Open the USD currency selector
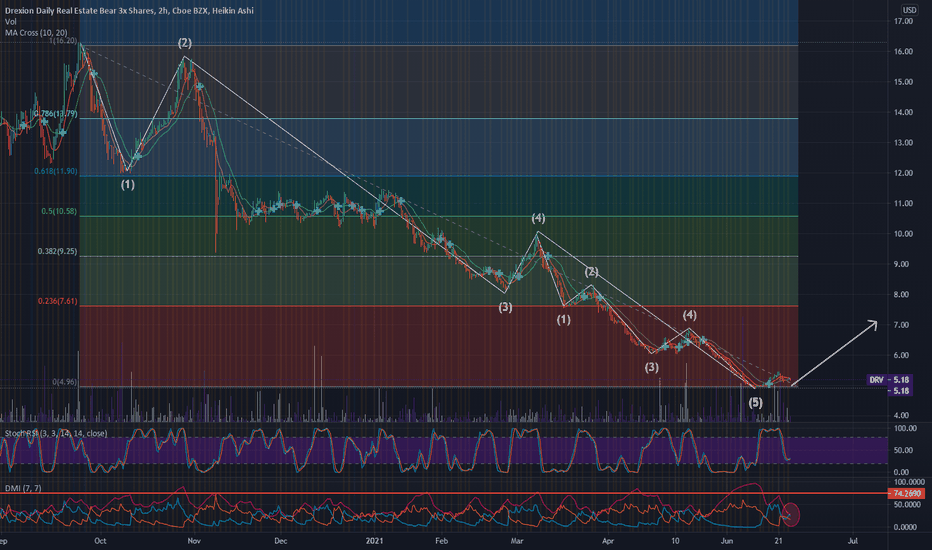Screen dimensions: 932x550 (909, 10)
